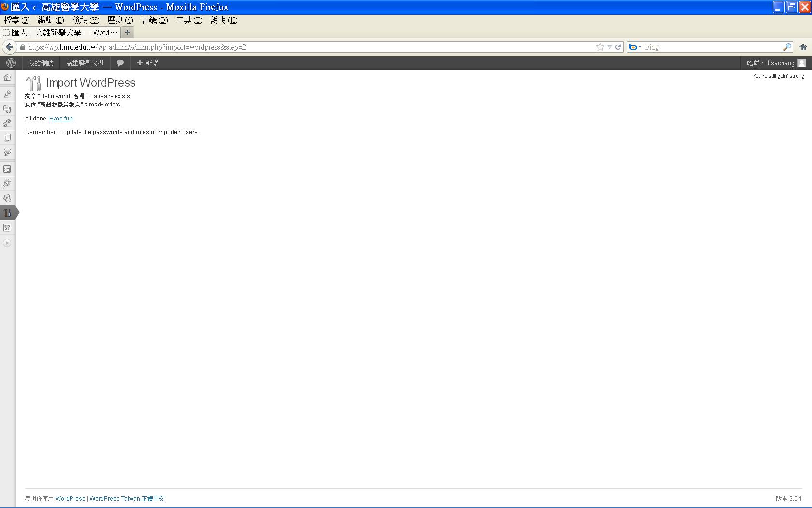Open new tab with plus button
Viewport: 812px width, 508px height.
coord(128,32)
